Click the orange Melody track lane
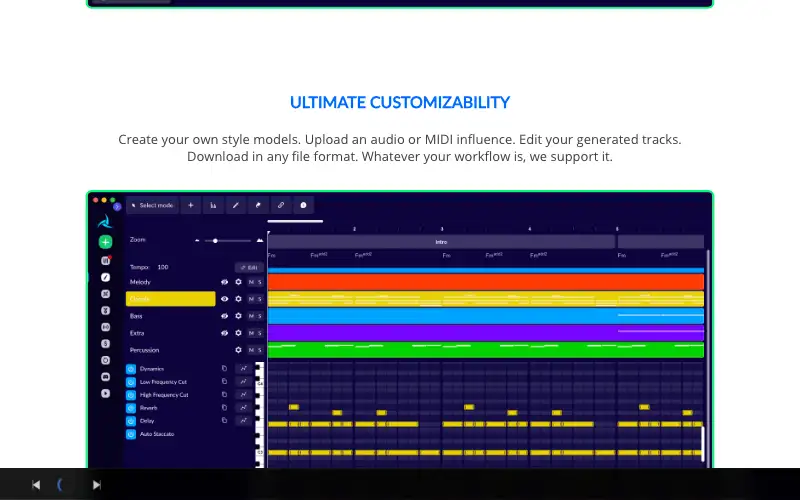 (486, 282)
